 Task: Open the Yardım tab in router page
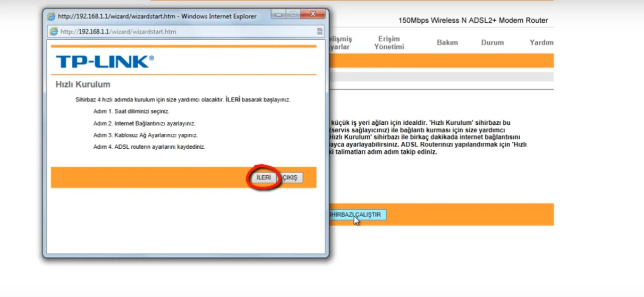pyautogui.click(x=541, y=43)
